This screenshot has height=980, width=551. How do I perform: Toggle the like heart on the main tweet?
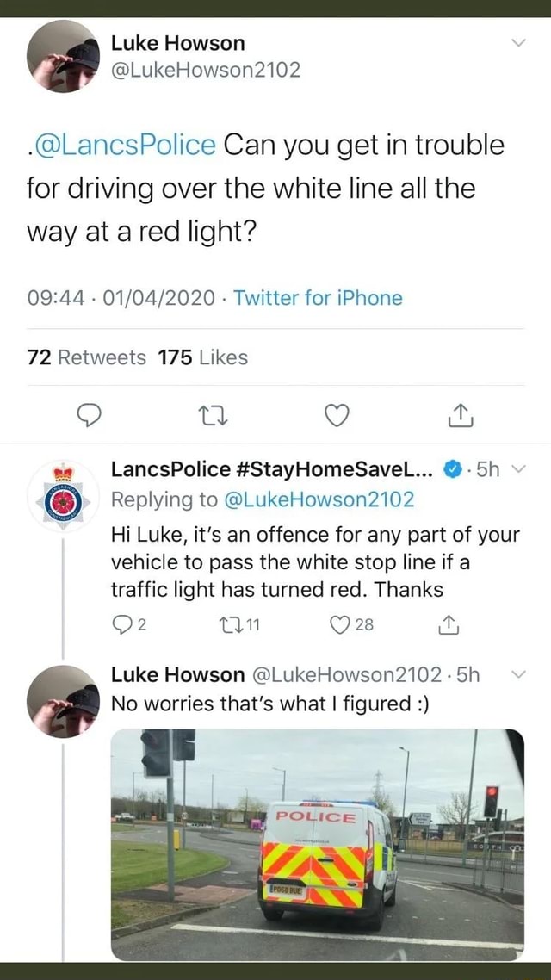point(337,414)
